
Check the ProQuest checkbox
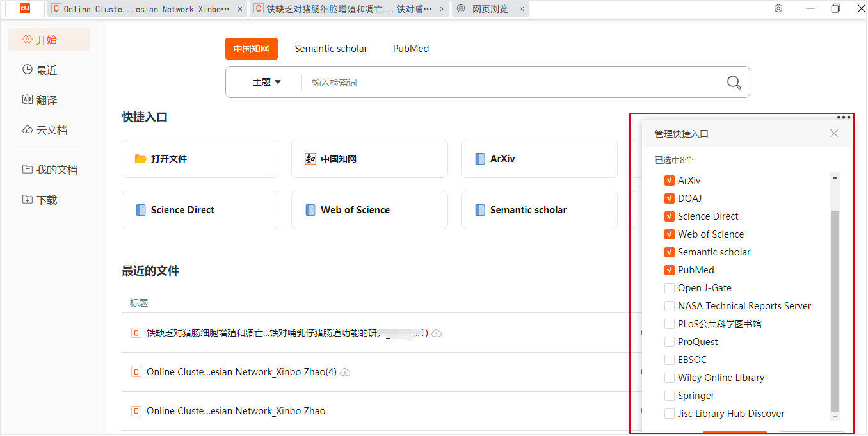[670, 342]
